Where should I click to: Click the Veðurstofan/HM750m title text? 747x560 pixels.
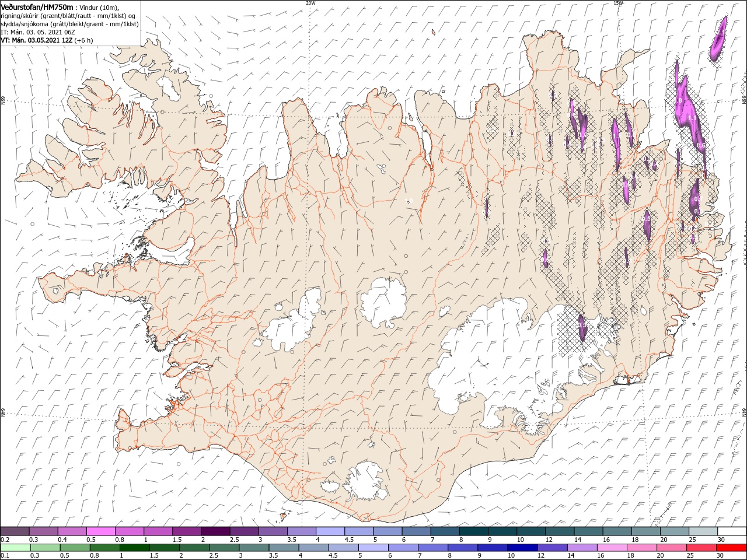coord(37,6)
